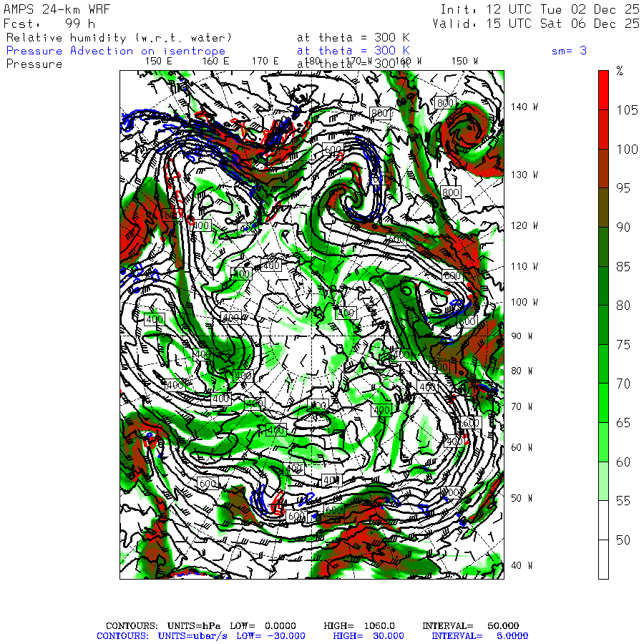Click the '150 E' longitude label
Image resolution: width=644 pixels, height=644 pixels.
coord(159,62)
